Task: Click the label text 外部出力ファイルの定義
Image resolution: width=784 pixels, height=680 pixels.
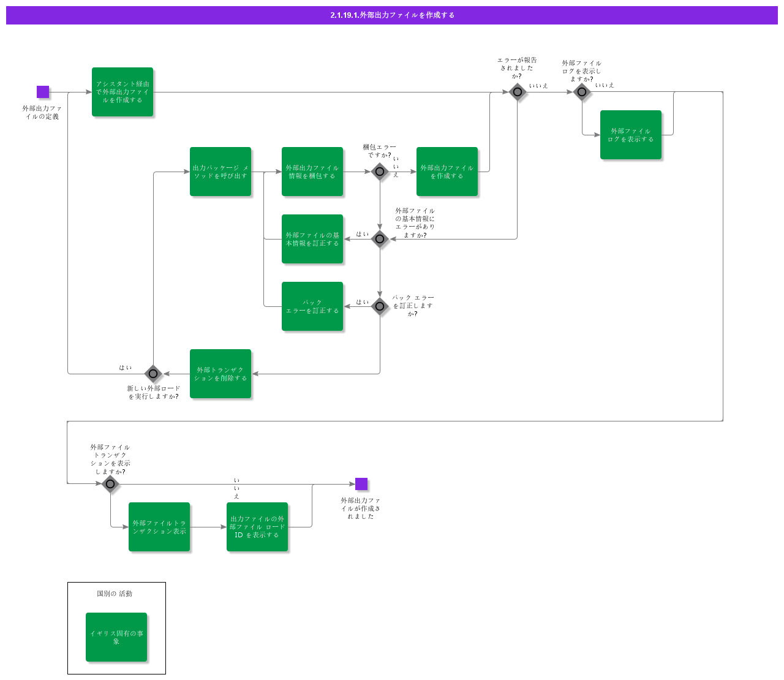Action: [x=42, y=113]
